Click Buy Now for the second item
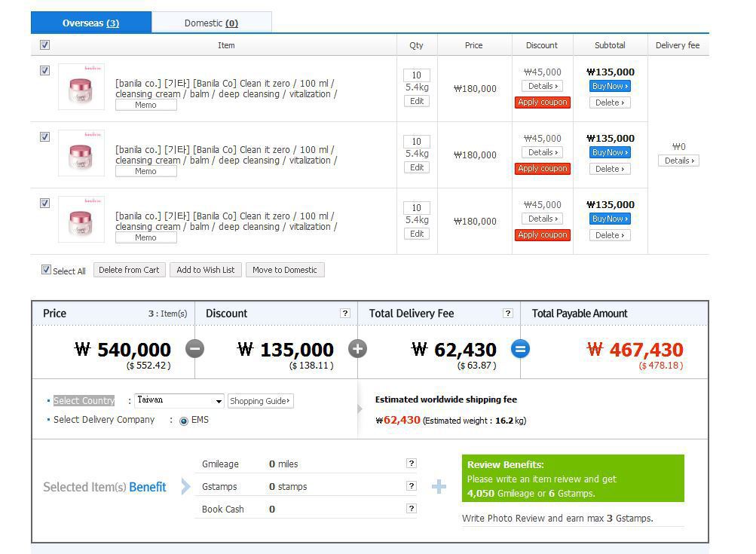Image resolution: width=756 pixels, height=554 pixels. (x=610, y=152)
